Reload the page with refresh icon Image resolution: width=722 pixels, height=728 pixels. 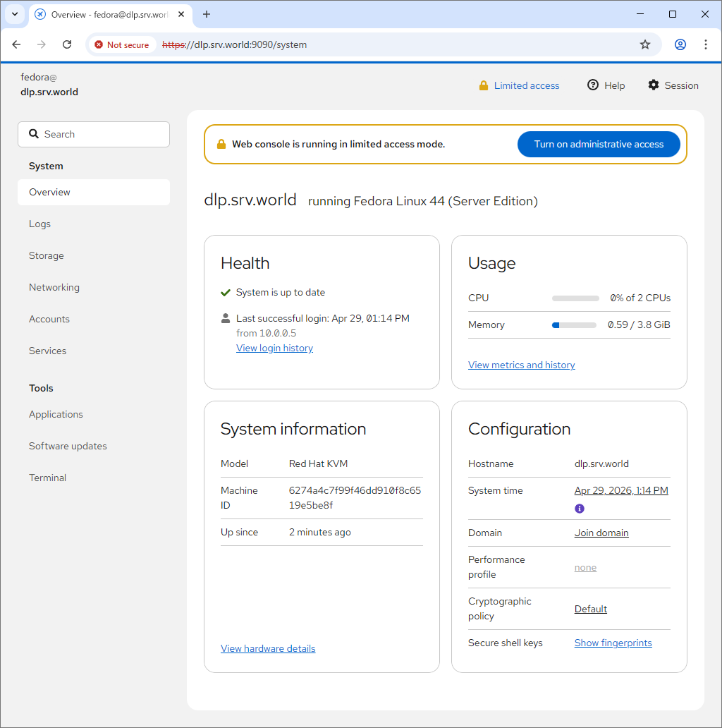(x=67, y=44)
